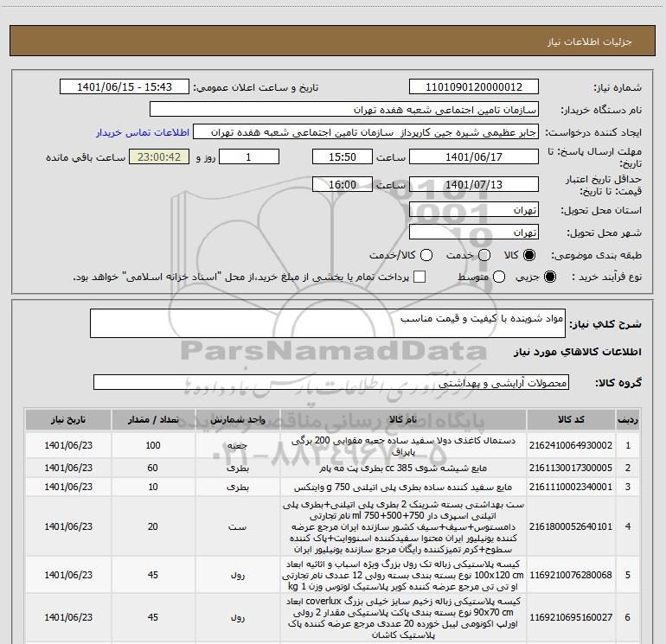666x644 pixels.
Task: Click the need date 1401/06/23 in row 6
Action: (x=68, y=617)
